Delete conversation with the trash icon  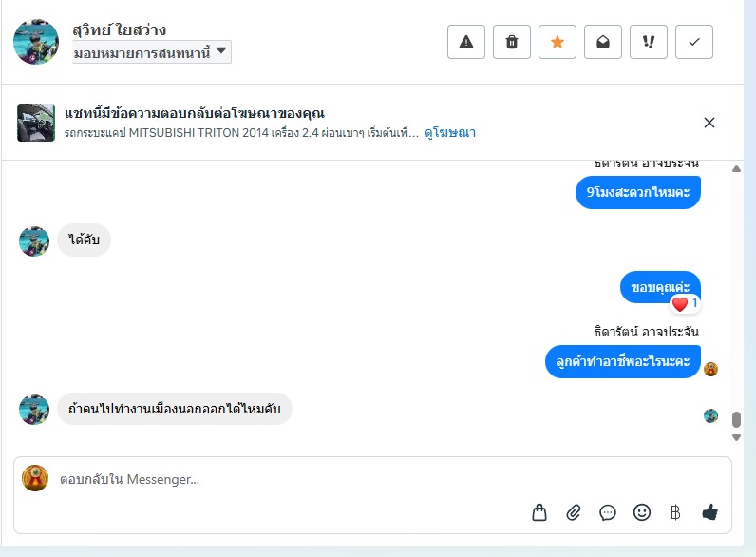pyautogui.click(x=512, y=42)
